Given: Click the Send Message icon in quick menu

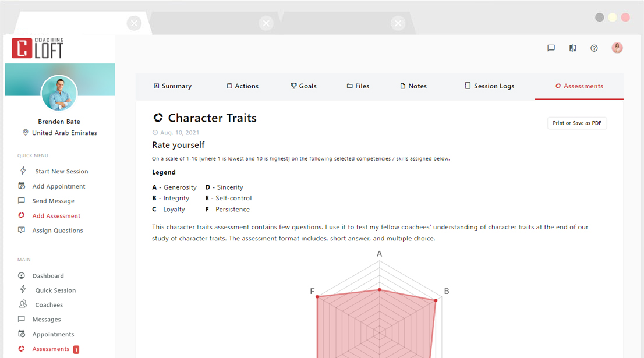Looking at the screenshot, I should point(22,201).
